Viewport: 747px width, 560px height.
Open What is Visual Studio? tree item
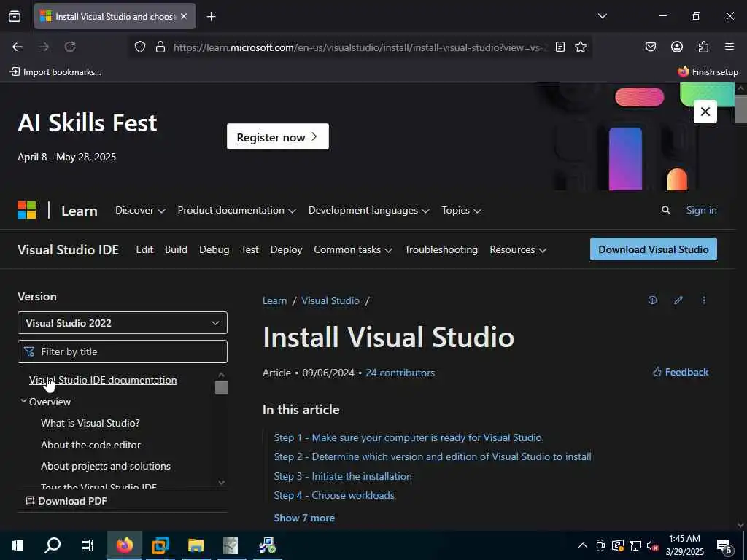pyautogui.click(x=90, y=423)
